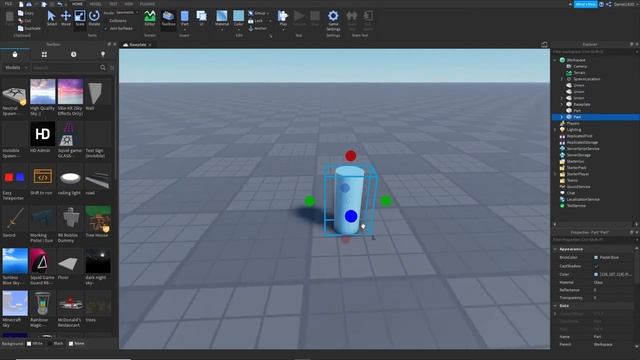Collapse the Data properties section

tap(555, 306)
